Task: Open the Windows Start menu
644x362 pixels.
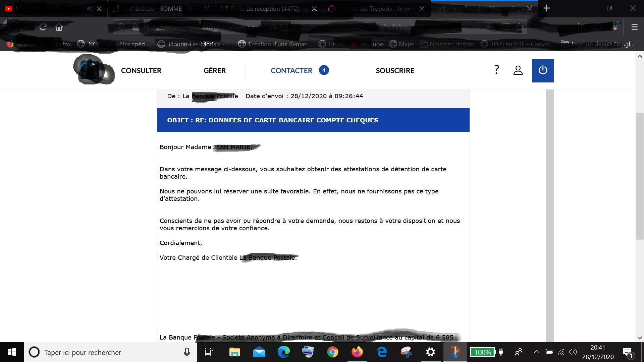Action: click(x=12, y=352)
